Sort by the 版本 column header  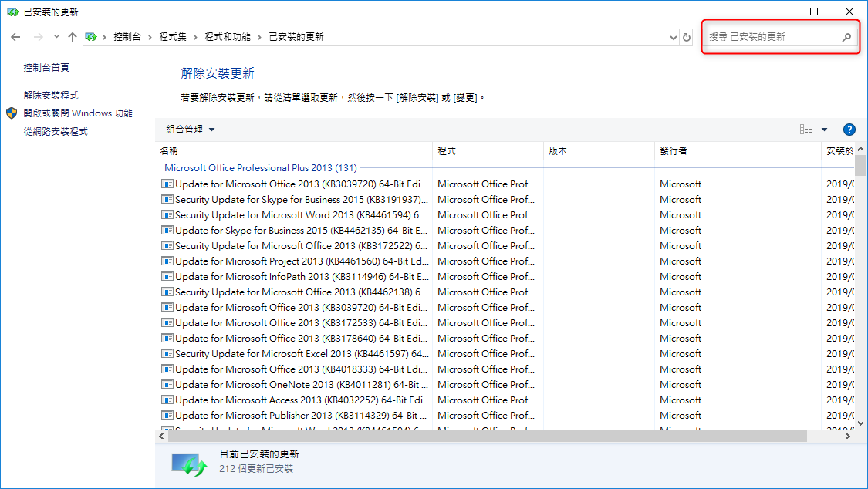[599, 151]
